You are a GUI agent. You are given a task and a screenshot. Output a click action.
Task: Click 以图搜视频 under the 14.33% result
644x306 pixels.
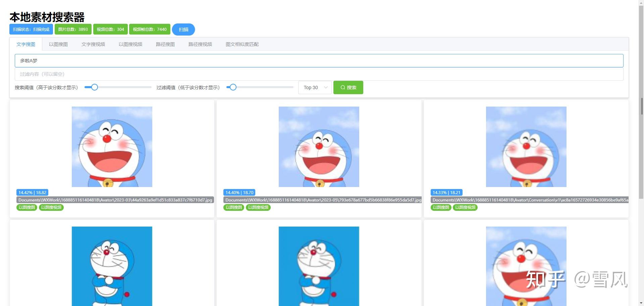tap(466, 207)
